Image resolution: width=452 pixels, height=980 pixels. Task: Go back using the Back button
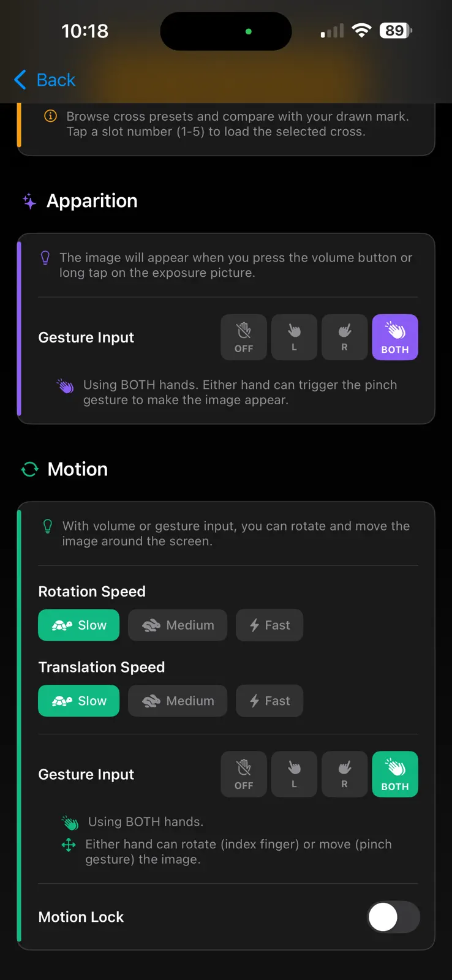point(45,80)
